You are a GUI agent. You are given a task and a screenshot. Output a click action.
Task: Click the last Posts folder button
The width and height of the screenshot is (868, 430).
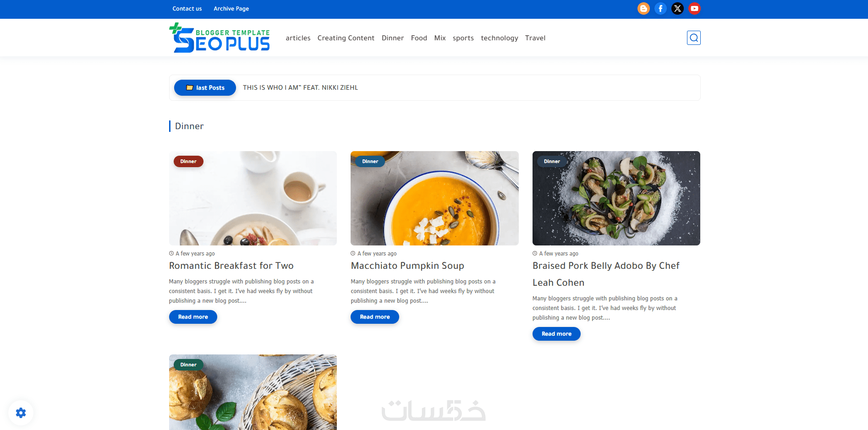[x=205, y=87]
